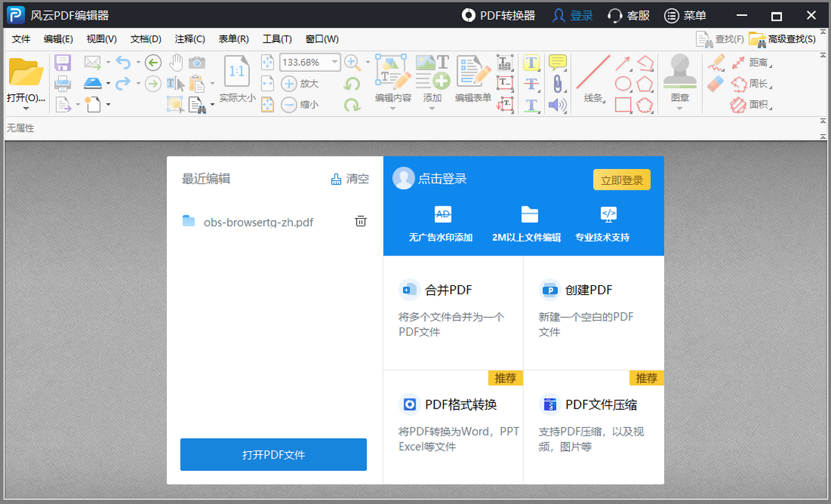Click the Zoom Out 缩小 button
The height and width of the screenshot is (504, 831).
coord(300,105)
